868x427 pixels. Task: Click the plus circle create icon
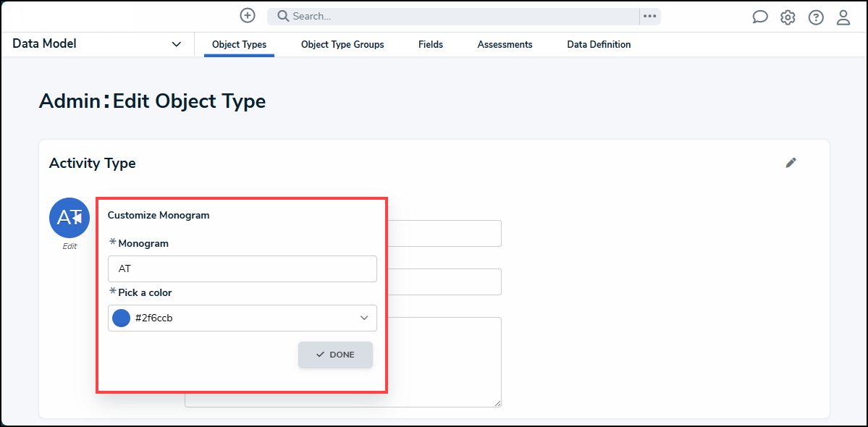click(x=248, y=15)
